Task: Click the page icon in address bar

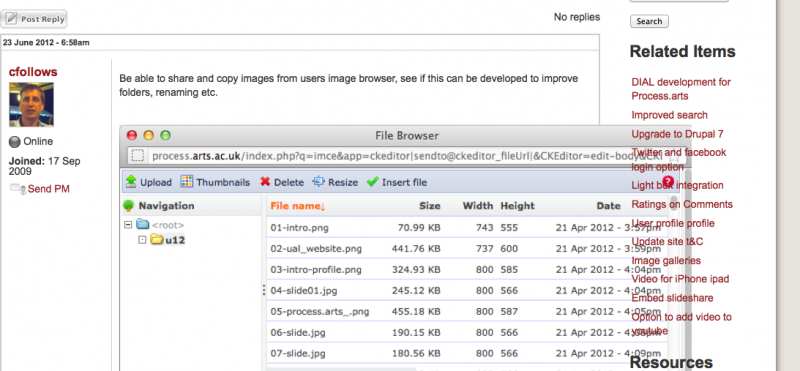Action: point(137,156)
